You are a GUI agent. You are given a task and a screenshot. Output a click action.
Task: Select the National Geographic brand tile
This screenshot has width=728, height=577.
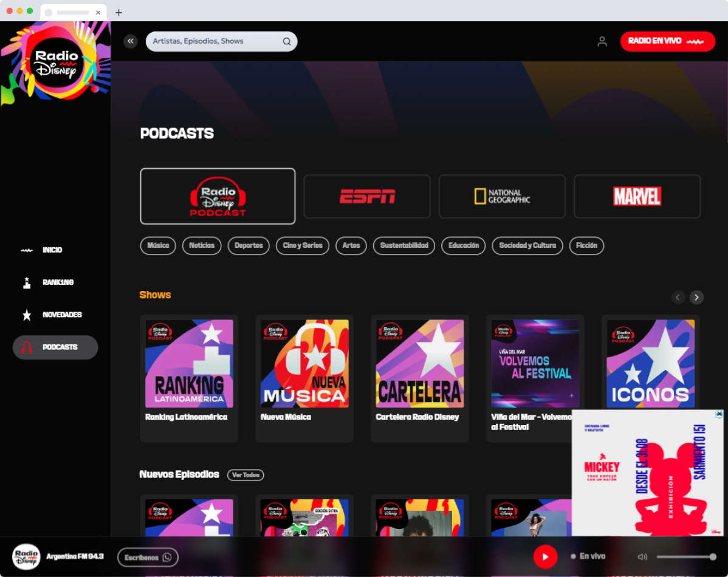tap(502, 196)
